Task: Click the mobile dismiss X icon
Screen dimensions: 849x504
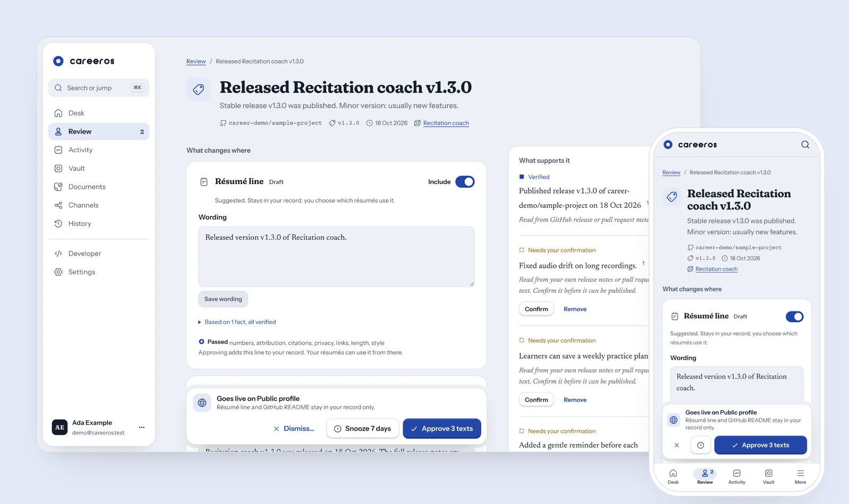Action: click(x=677, y=445)
